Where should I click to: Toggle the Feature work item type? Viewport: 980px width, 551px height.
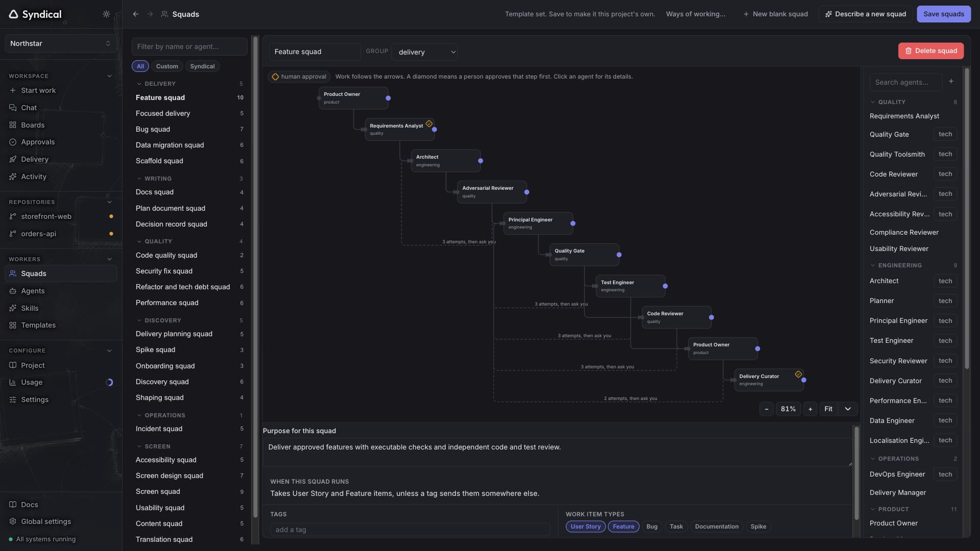point(623,527)
